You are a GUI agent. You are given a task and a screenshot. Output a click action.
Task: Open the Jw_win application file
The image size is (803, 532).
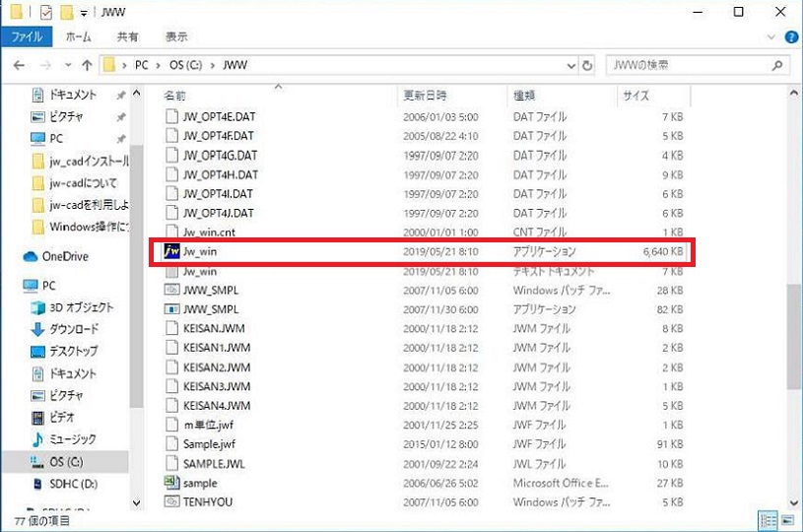(200, 252)
